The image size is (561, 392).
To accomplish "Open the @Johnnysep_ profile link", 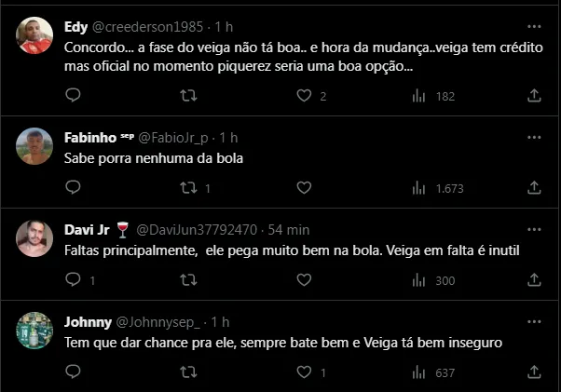I will click(x=157, y=322).
